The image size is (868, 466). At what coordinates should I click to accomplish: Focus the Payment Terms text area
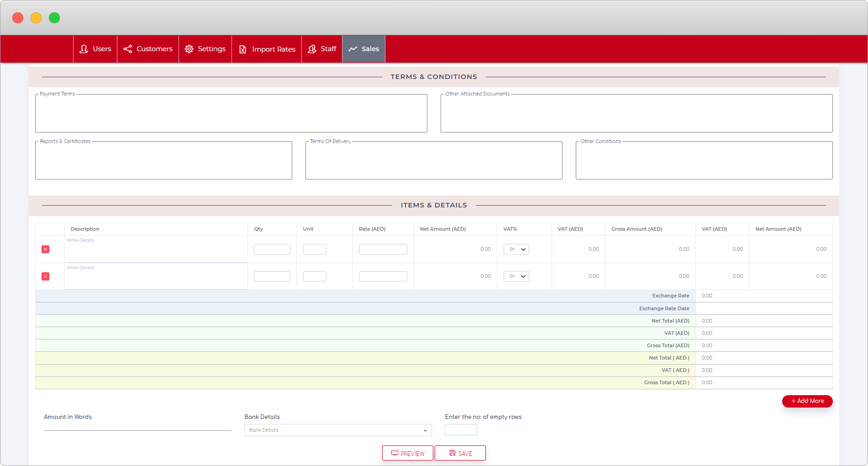coord(231,113)
